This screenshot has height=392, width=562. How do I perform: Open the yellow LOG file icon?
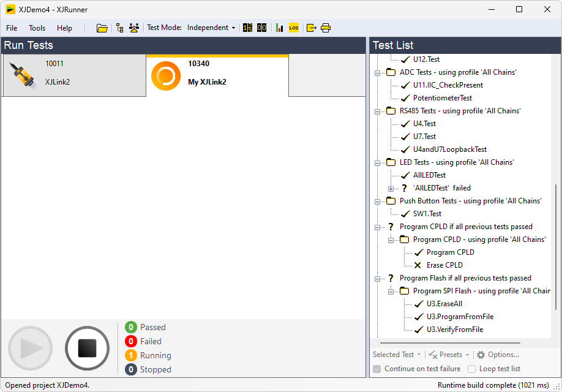[x=294, y=28]
